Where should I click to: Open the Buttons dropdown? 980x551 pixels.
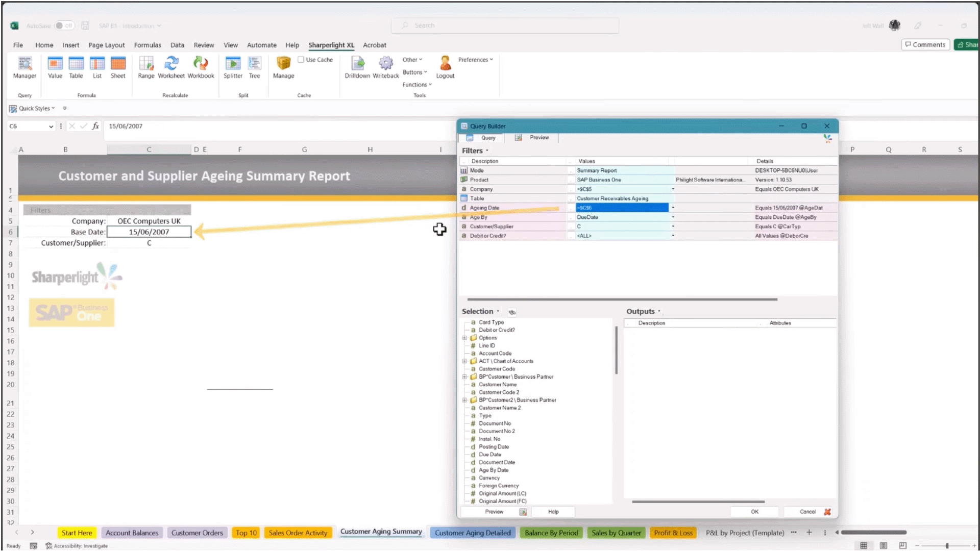[415, 72]
